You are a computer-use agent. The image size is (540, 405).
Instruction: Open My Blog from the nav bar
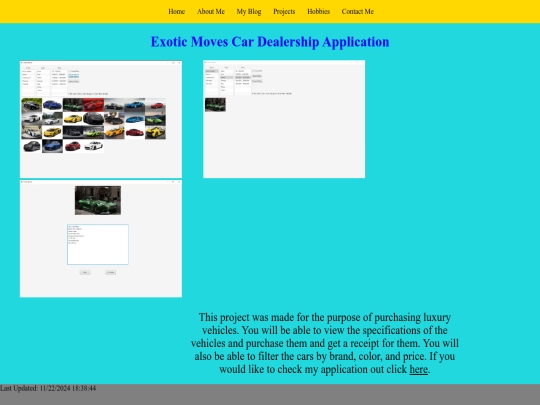(249, 11)
